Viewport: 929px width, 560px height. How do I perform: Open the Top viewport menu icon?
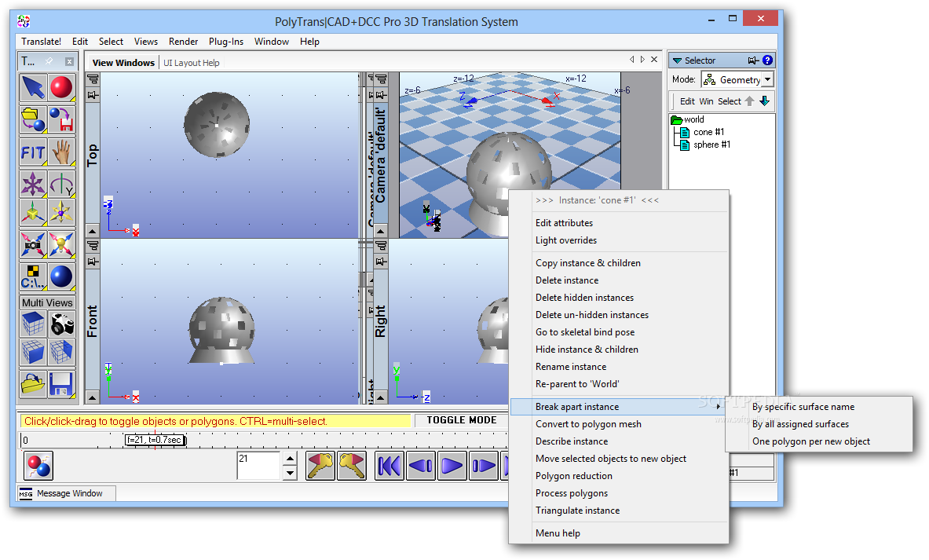(x=93, y=79)
